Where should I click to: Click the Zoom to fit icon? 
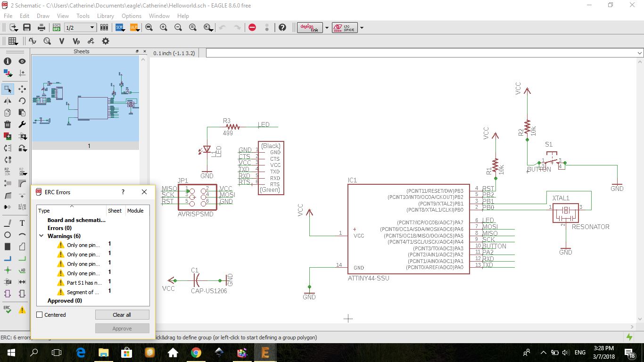pos(149,27)
